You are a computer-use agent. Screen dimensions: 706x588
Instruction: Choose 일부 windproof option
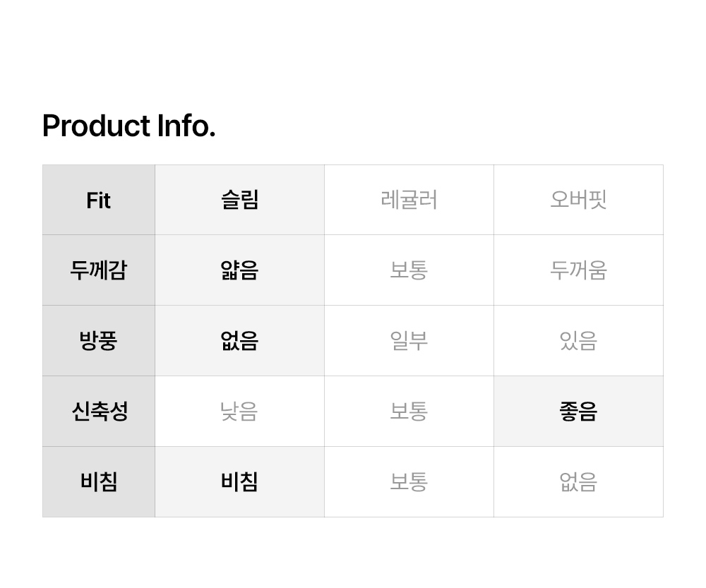pyautogui.click(x=409, y=341)
